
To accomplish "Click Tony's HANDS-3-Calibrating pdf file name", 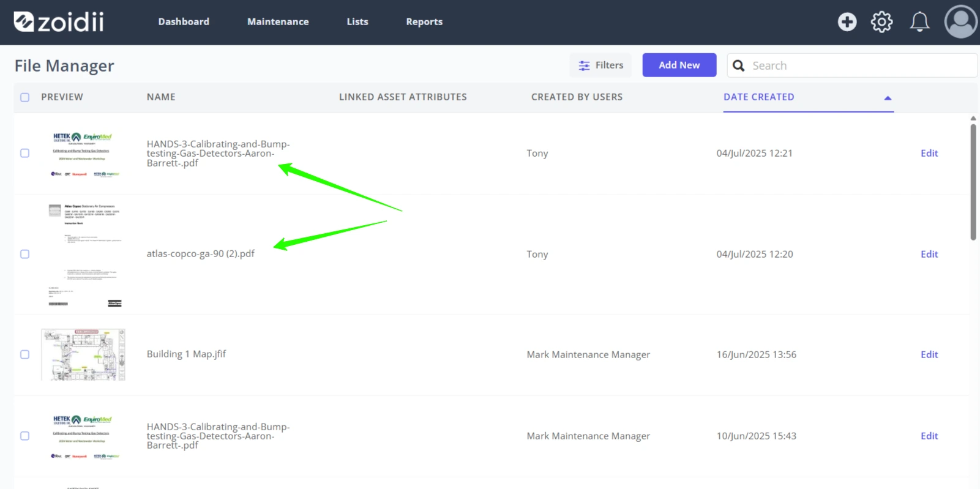I will tap(218, 154).
